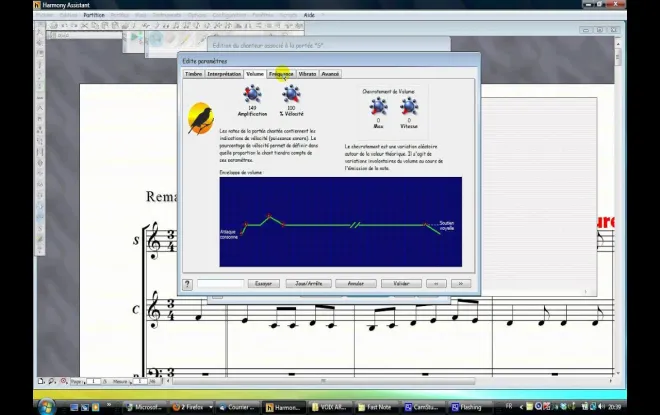The width and height of the screenshot is (660, 415).
Task: Click the treble clef of the S staff
Action: point(153,240)
